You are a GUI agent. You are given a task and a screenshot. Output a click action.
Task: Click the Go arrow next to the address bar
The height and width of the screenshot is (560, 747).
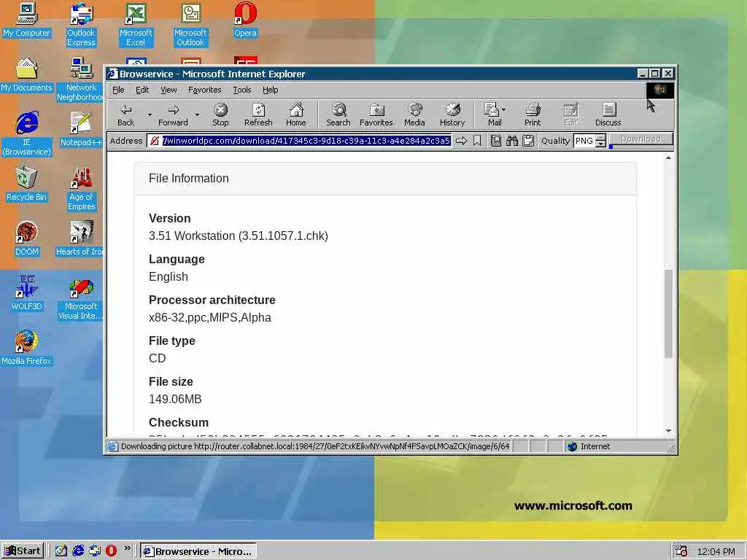coord(461,141)
